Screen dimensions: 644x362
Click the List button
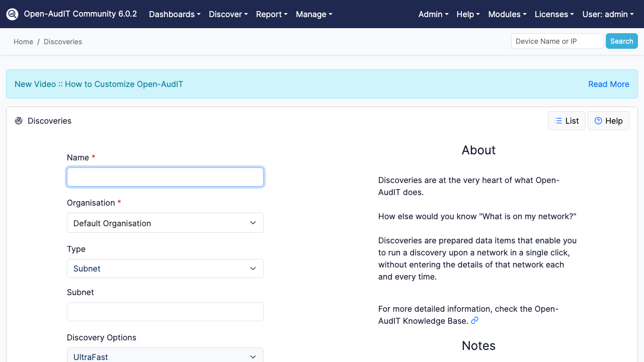[567, 121]
